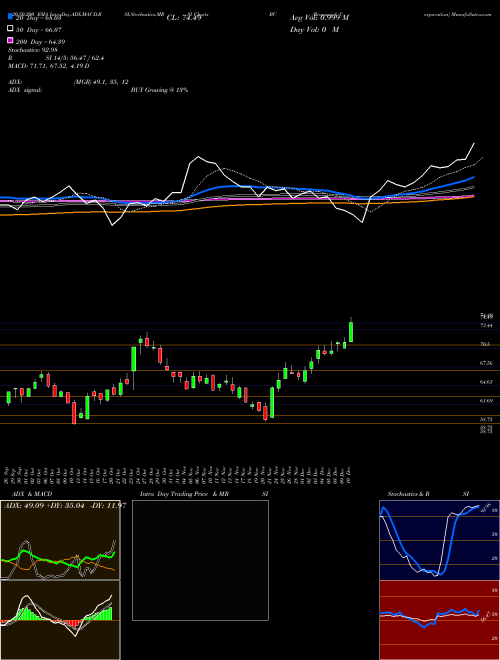The image size is (500, 660).
Task: Open the ADX & MACD panel heading
Action: (x=30, y=494)
